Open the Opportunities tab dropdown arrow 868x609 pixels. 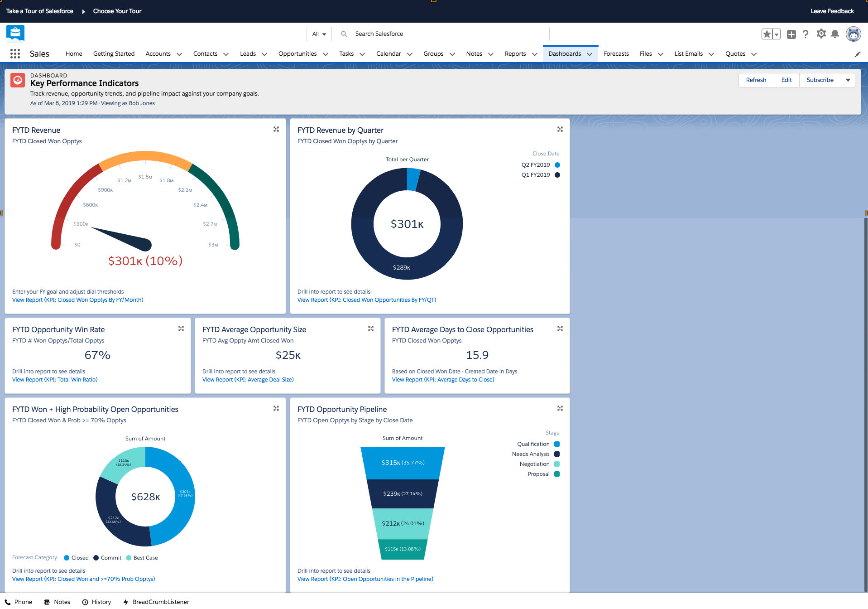(x=326, y=54)
